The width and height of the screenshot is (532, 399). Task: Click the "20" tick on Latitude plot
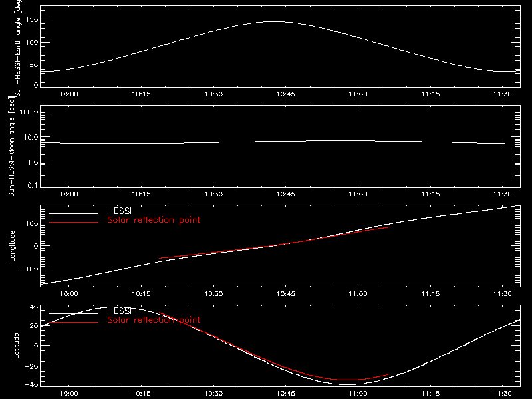tap(34, 326)
